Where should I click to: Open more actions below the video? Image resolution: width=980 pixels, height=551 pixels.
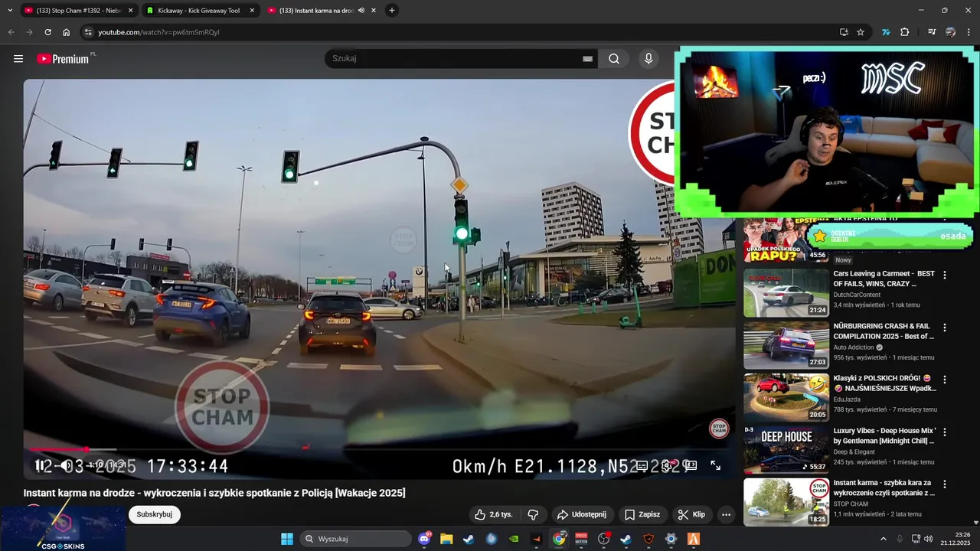click(726, 515)
